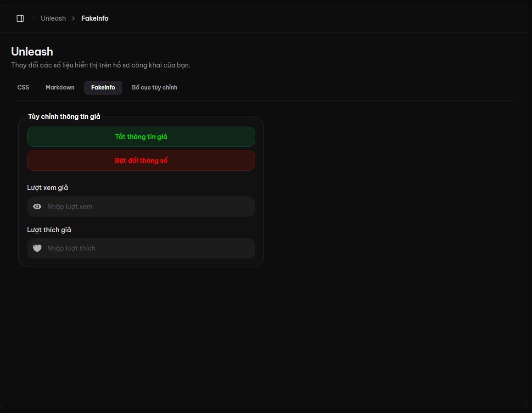The image size is (532, 413).
Task: Select the FakeInfo tab
Action: [x=103, y=88]
